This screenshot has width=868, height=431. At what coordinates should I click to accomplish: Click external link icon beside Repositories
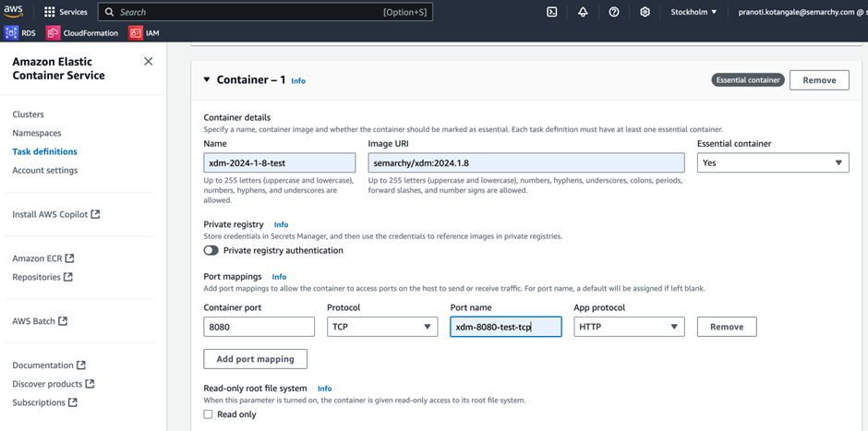pos(67,277)
